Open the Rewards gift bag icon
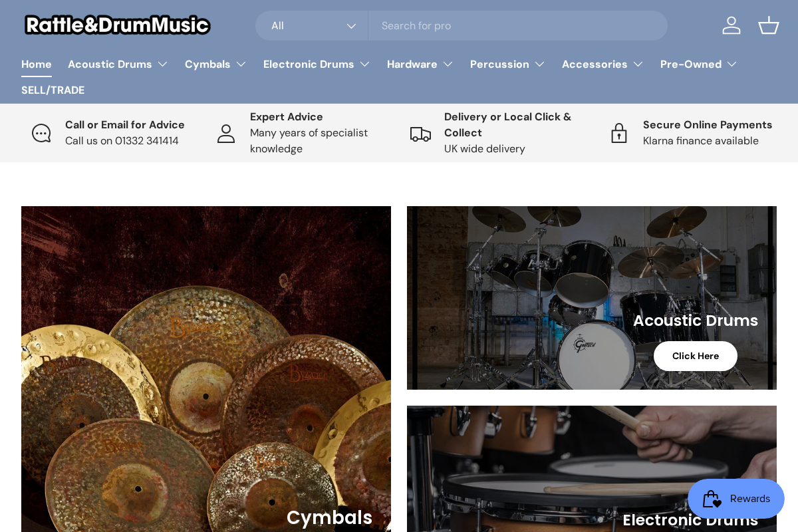Screen dimensions: 798x532 pos(712,499)
